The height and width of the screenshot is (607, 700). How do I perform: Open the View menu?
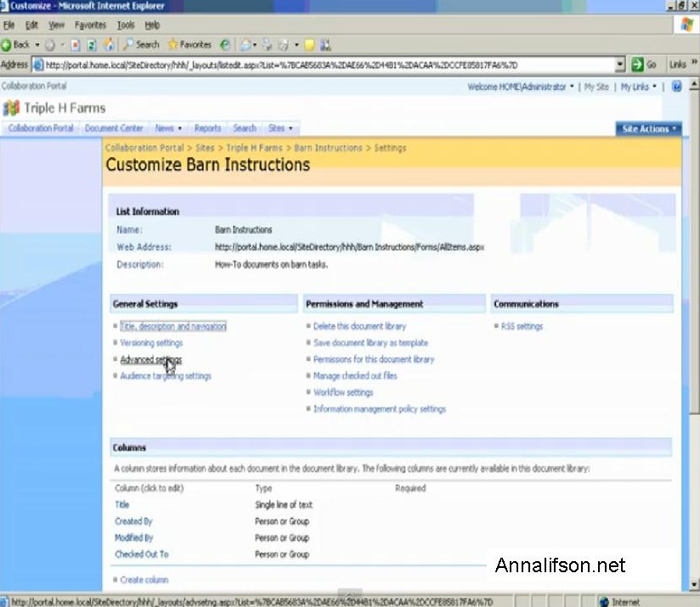(x=56, y=25)
